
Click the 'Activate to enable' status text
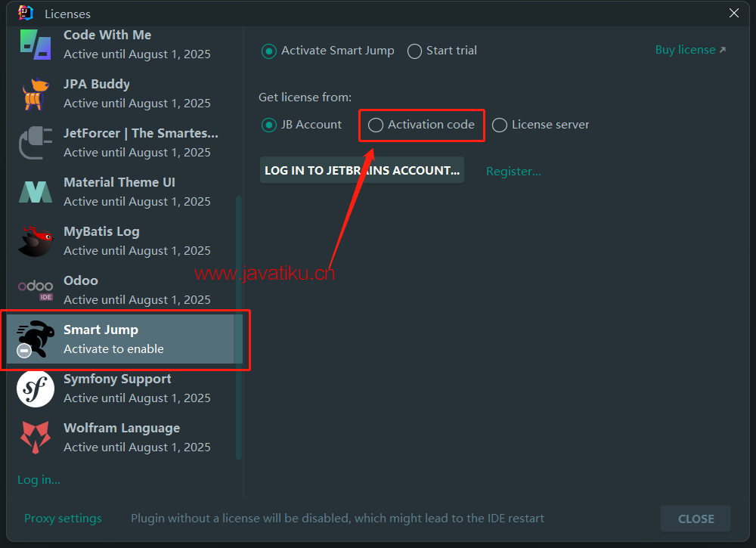coord(114,349)
